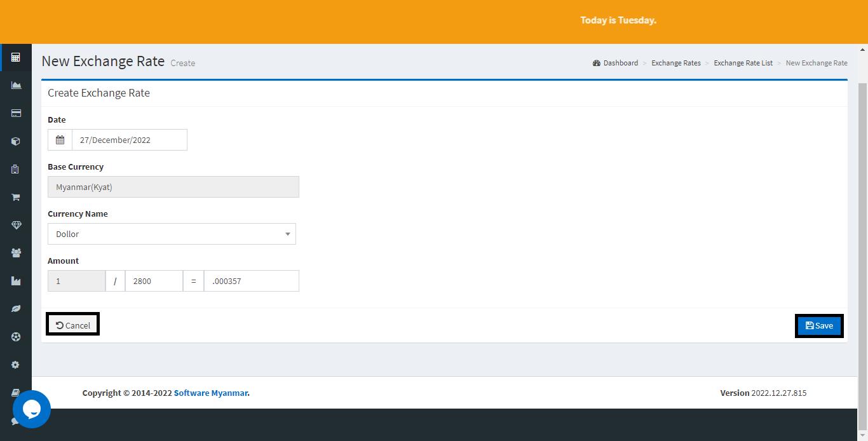
Task: Click the amount field containing 2800
Action: tap(154, 281)
